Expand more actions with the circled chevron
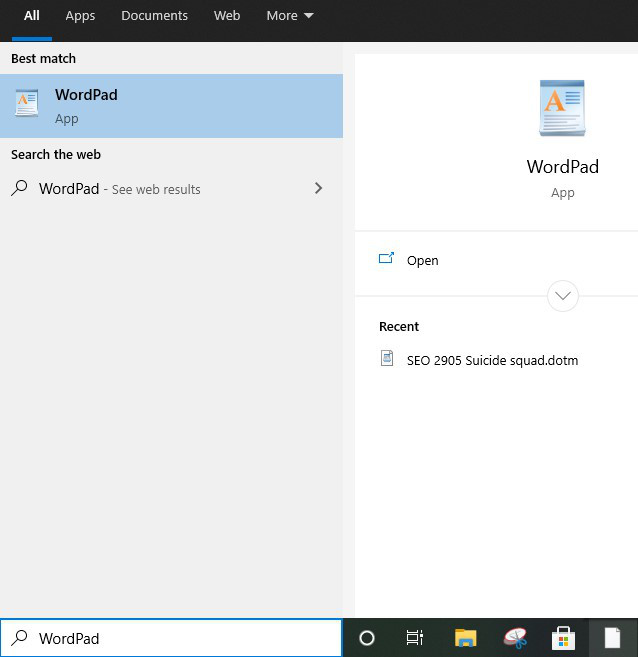Image resolution: width=638 pixels, height=657 pixels. (563, 295)
